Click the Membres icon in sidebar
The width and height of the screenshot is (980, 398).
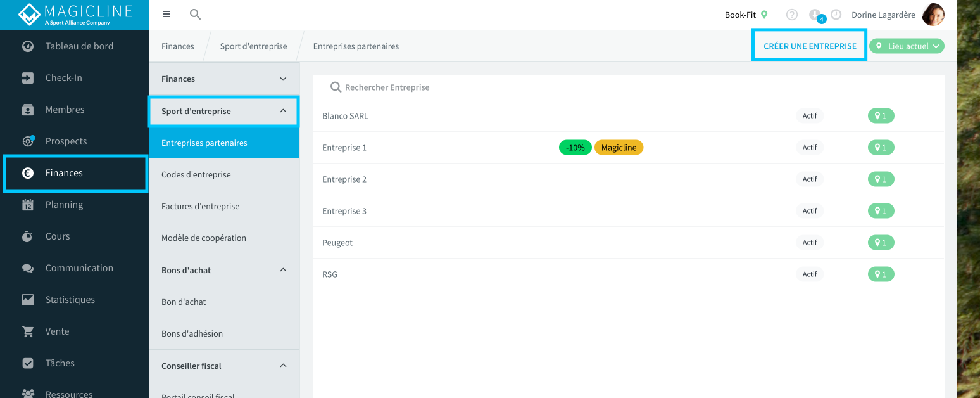(x=28, y=110)
